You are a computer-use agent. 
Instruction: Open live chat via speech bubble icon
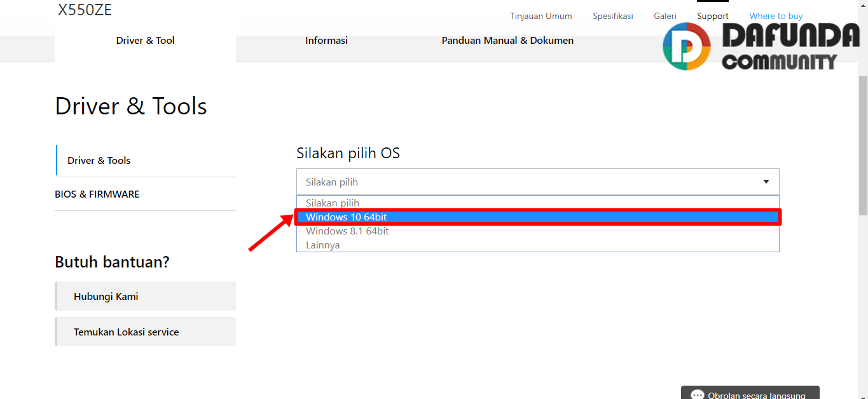[698, 395]
